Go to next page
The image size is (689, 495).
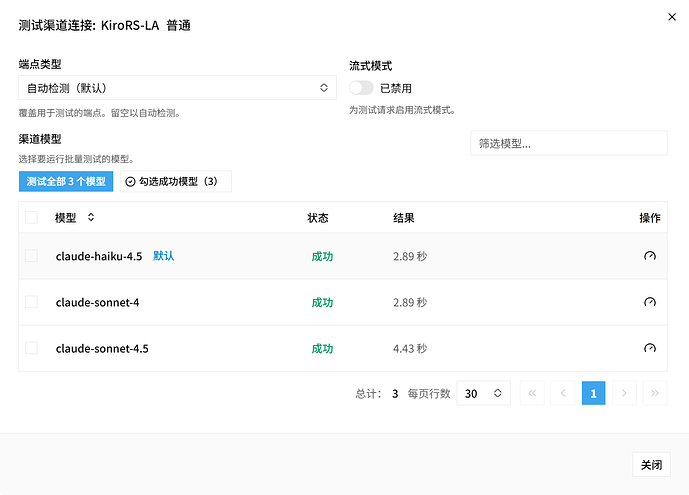pyautogui.click(x=624, y=393)
